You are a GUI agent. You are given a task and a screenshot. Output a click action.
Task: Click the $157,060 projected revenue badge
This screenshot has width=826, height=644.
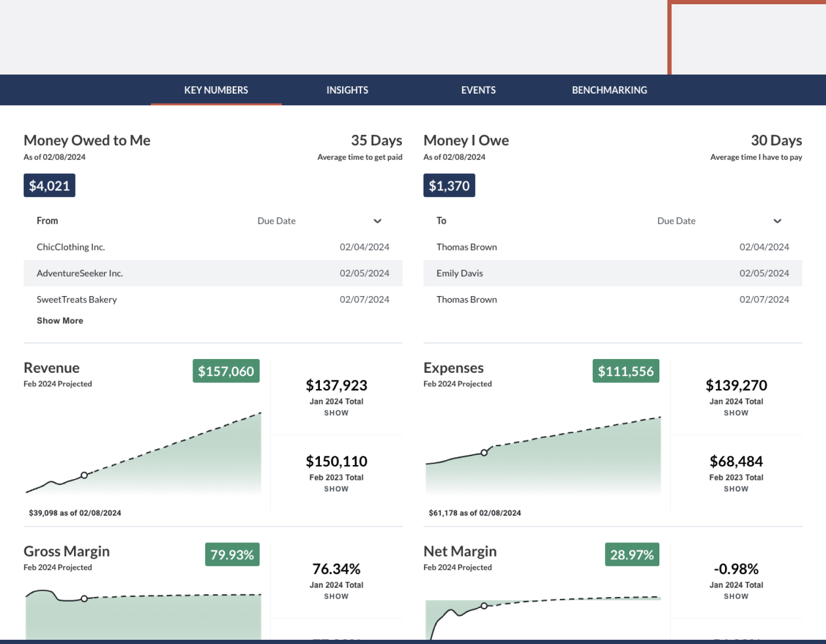tap(226, 371)
